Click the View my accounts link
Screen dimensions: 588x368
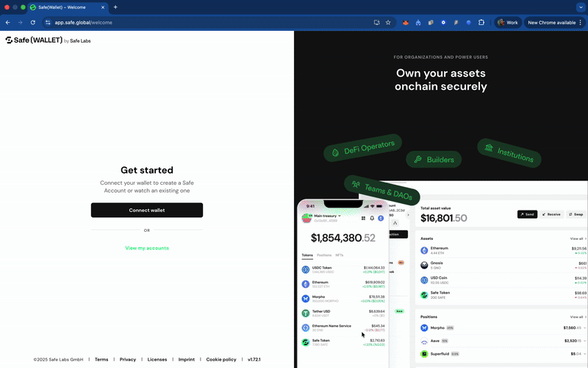click(x=147, y=248)
